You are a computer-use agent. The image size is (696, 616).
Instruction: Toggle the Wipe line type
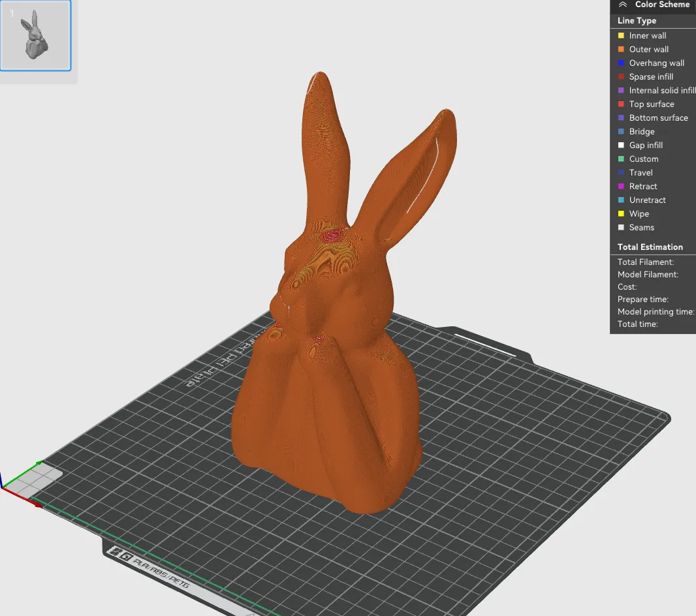click(x=621, y=213)
